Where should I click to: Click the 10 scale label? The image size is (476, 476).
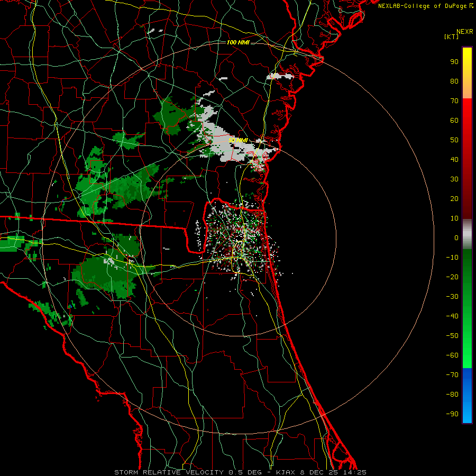tap(454, 218)
